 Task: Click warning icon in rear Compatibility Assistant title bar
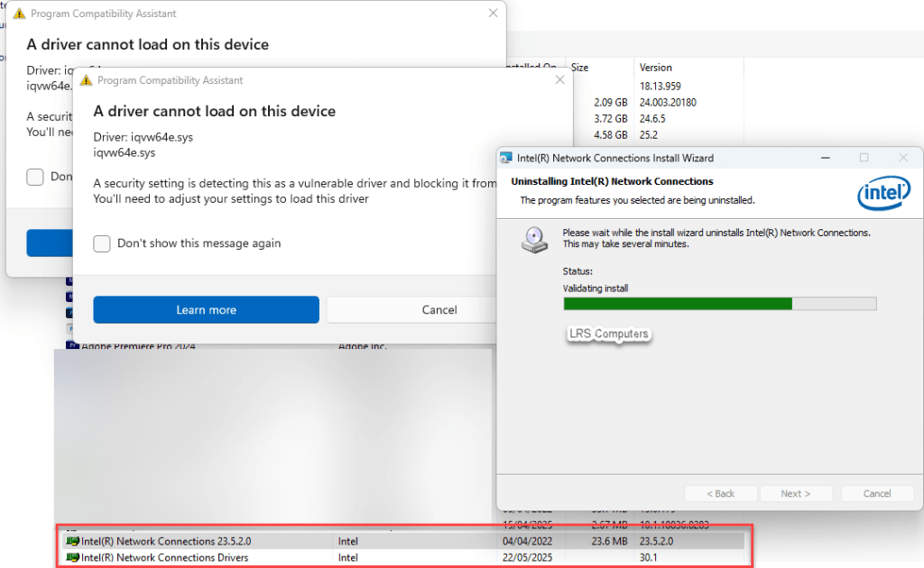(19, 14)
